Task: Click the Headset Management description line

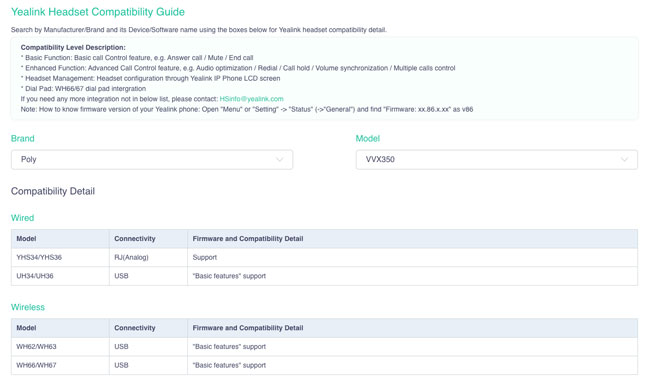Action: click(x=150, y=79)
